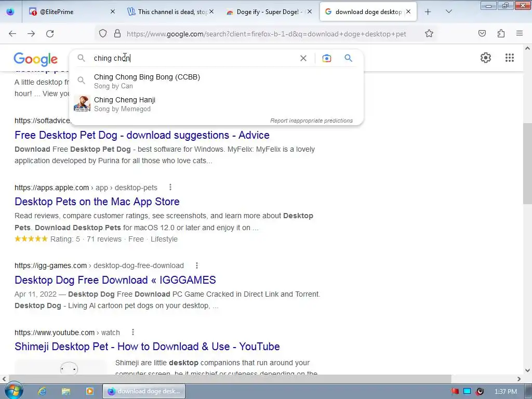Image resolution: width=532 pixels, height=399 pixels.
Task: Open options for igg-games.com result
Action: point(197,265)
